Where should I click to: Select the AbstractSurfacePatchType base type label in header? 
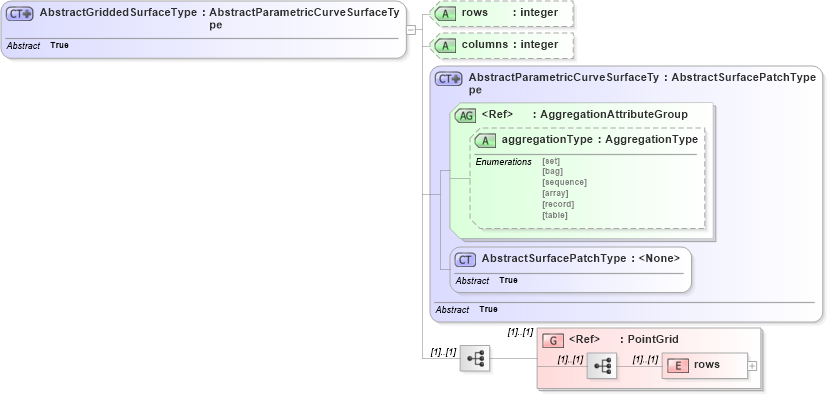[x=744, y=78]
